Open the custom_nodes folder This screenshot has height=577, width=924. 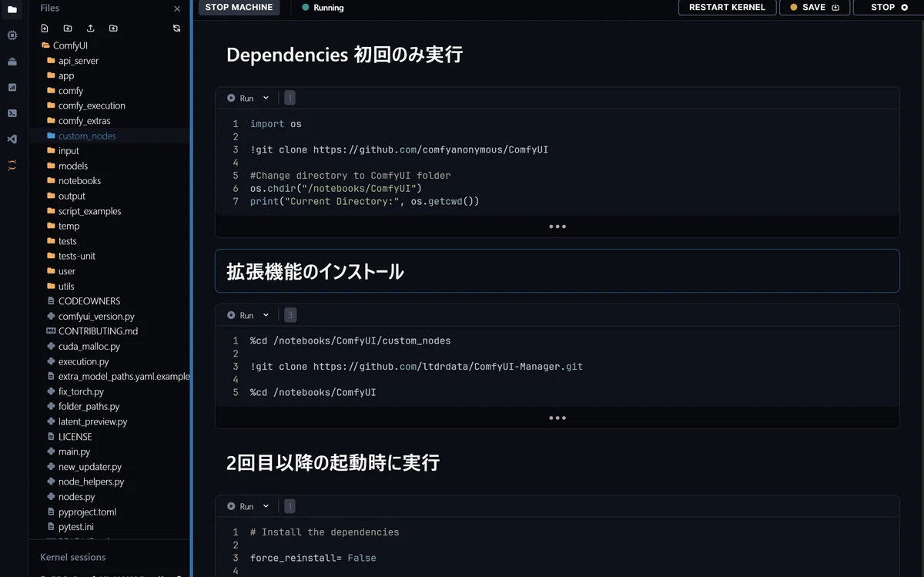point(82,136)
